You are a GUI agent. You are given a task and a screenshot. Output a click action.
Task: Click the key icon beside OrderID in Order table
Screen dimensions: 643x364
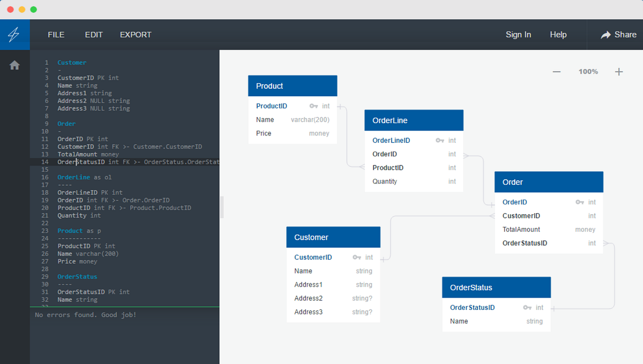[x=579, y=202]
